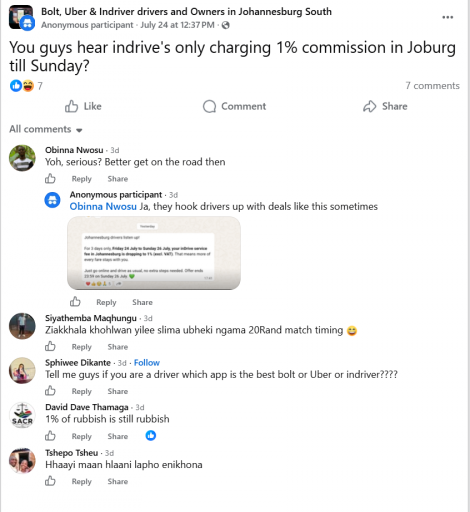Open Obinna Nwosu's profile picture
Viewport: 470px width, 512px height.
(x=22, y=158)
